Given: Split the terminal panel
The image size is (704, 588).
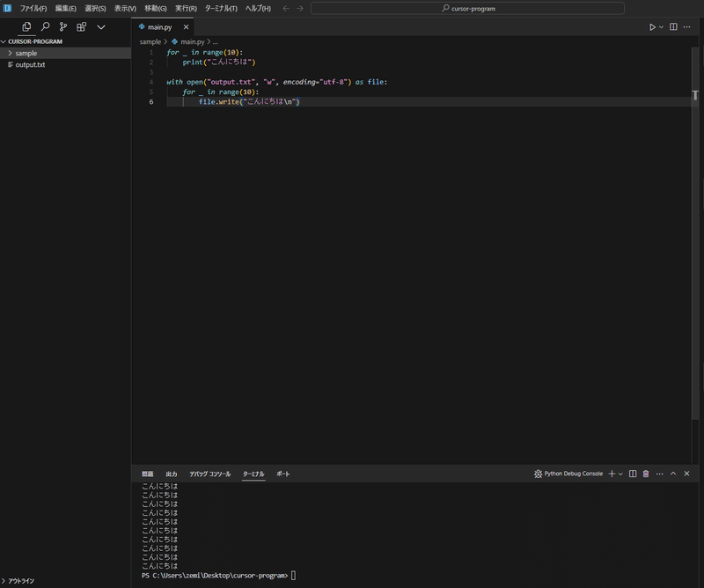Looking at the screenshot, I should 632,474.
